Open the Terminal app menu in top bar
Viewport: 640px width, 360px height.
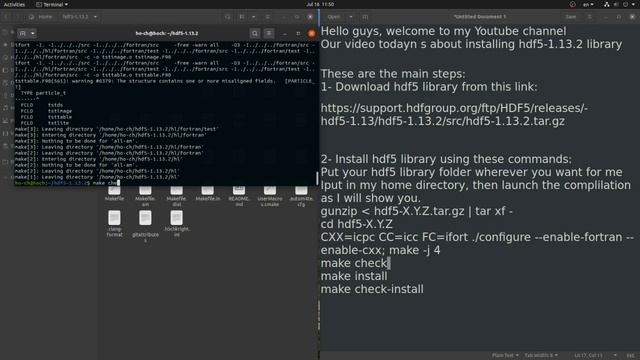(52, 4)
